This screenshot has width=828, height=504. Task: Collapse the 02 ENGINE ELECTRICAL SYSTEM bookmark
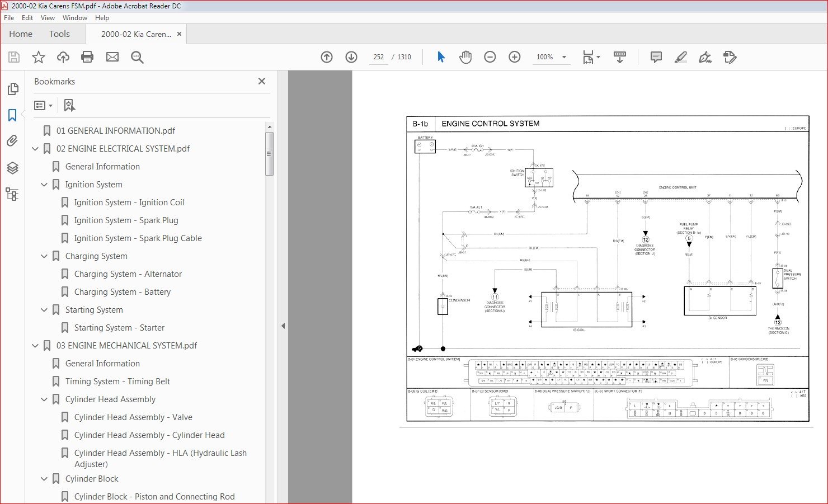coord(35,149)
